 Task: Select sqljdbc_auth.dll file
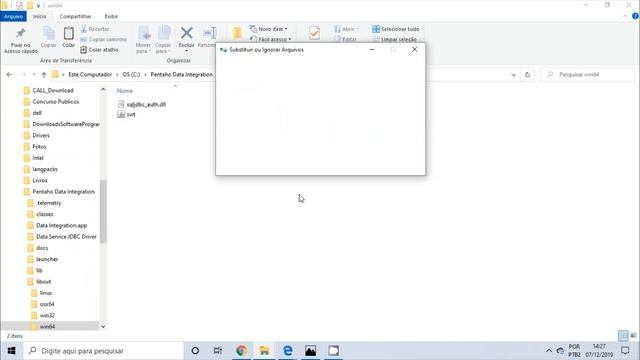tap(141, 104)
